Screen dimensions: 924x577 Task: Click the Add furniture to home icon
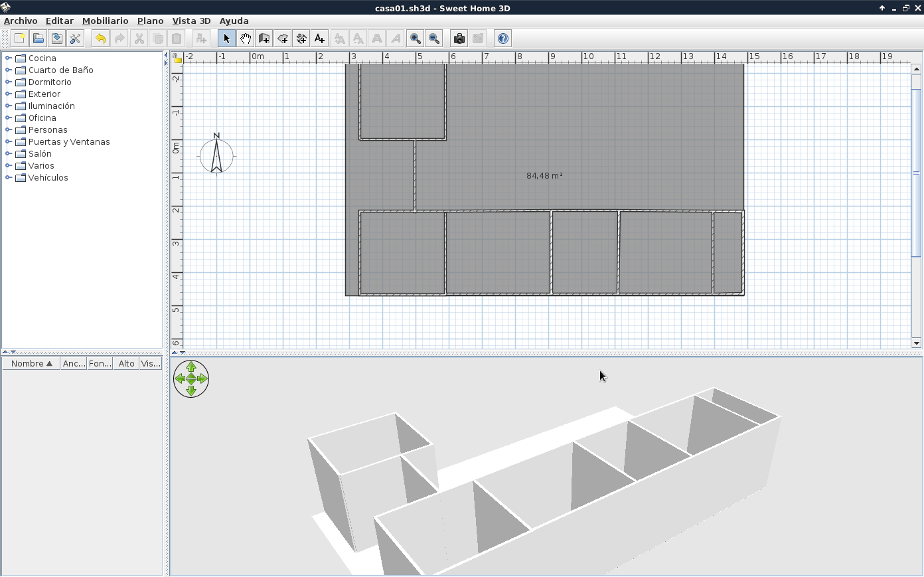[201, 39]
